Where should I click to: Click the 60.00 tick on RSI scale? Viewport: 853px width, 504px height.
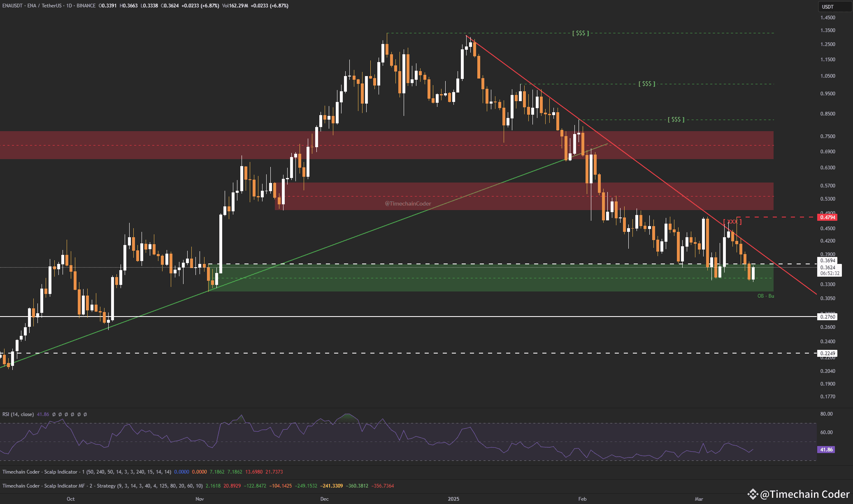click(x=826, y=432)
